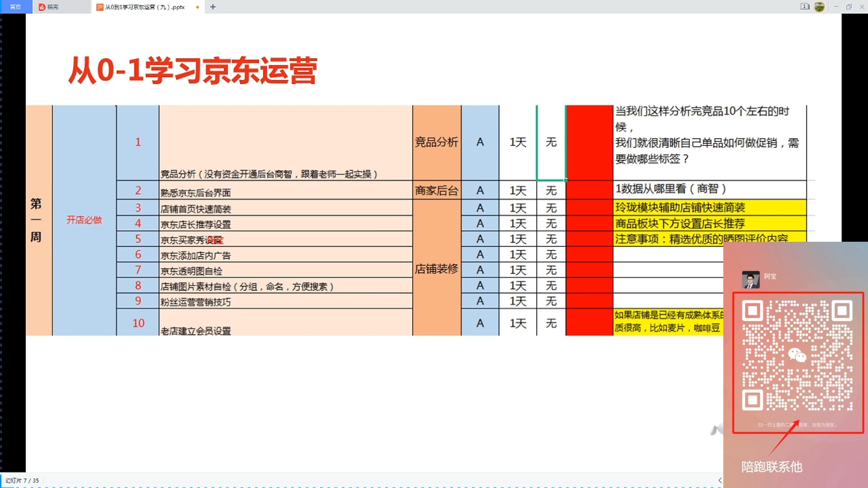Select 京东添加店内广告 row
The height and width of the screenshot is (488, 868).
[286, 255]
